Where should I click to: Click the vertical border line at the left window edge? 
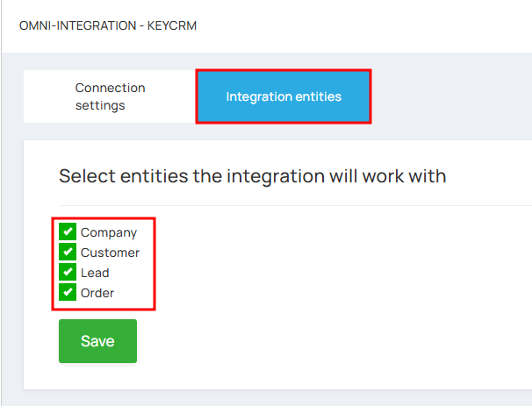click(x=2, y=203)
